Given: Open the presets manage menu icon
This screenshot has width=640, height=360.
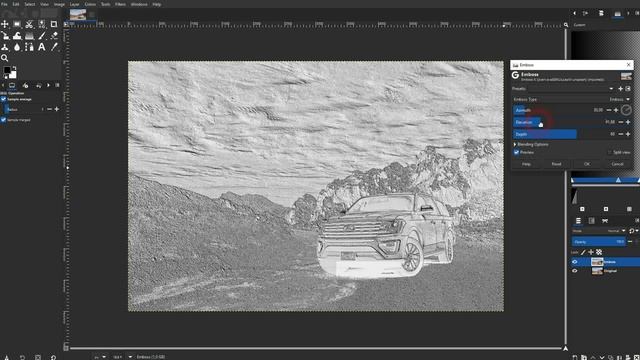Looking at the screenshot, I should click(x=628, y=89).
